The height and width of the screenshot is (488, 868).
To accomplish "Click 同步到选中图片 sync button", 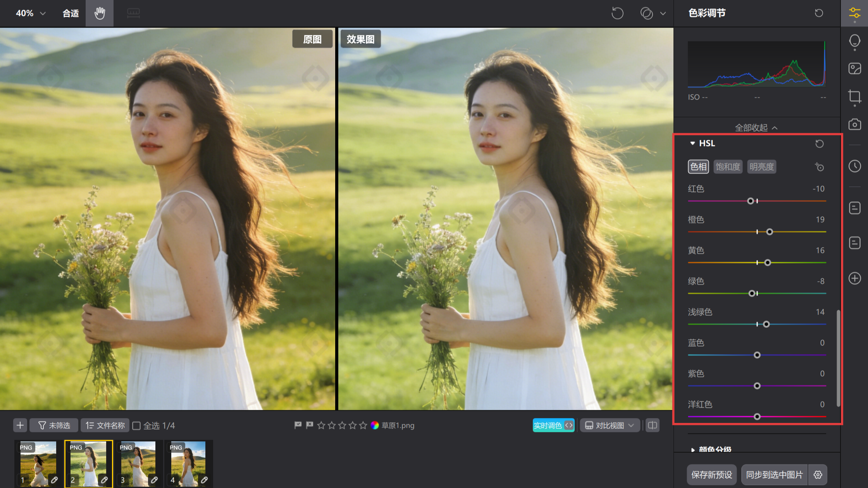I will coord(774,474).
